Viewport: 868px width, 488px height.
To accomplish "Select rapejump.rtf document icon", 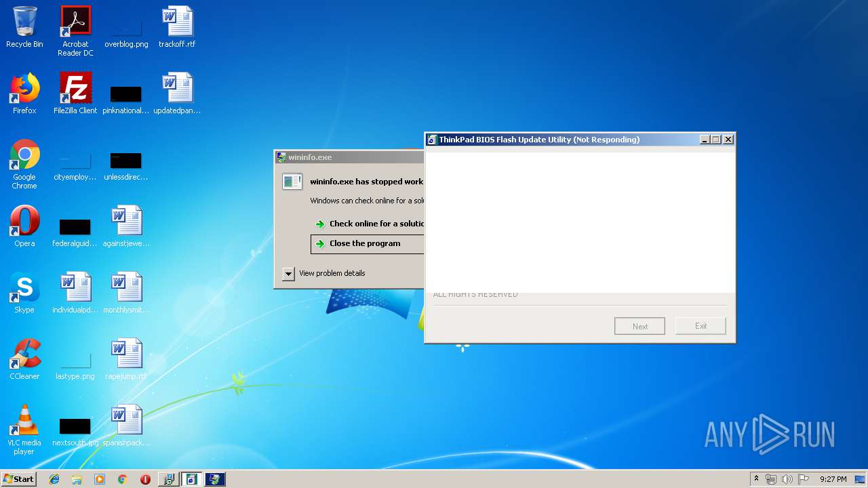I will tap(126, 359).
